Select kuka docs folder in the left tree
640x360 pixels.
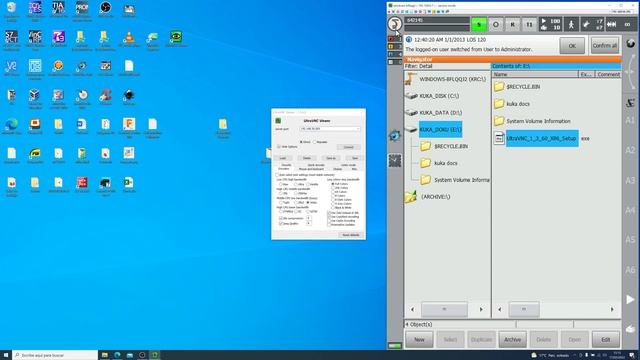(x=445, y=163)
